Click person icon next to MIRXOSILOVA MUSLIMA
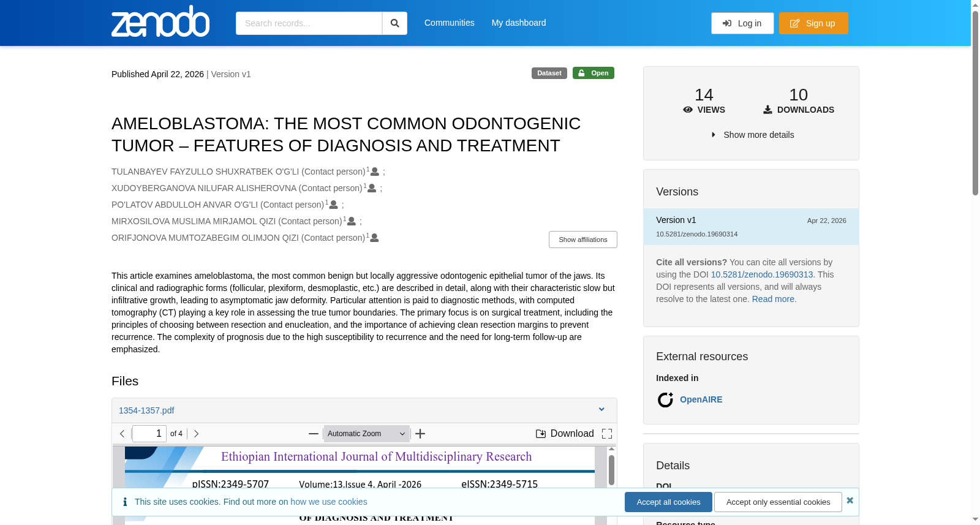The height and width of the screenshot is (525, 980). pyautogui.click(x=352, y=222)
